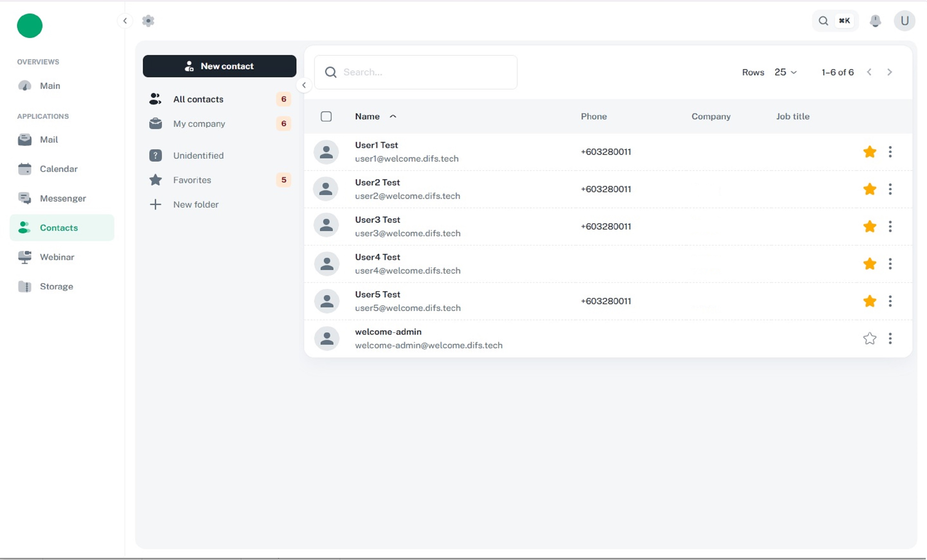Click the green round app logo
Screen dimensions: 927x560
(x=30, y=25)
